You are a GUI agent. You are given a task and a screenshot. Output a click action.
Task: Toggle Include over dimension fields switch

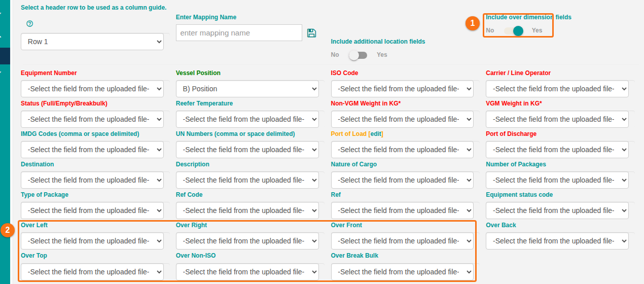514,31
